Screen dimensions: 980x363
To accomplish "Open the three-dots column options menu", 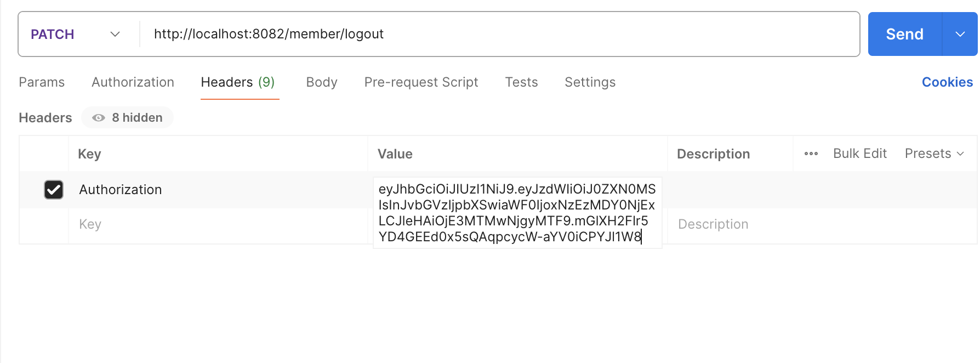I will coord(811,154).
